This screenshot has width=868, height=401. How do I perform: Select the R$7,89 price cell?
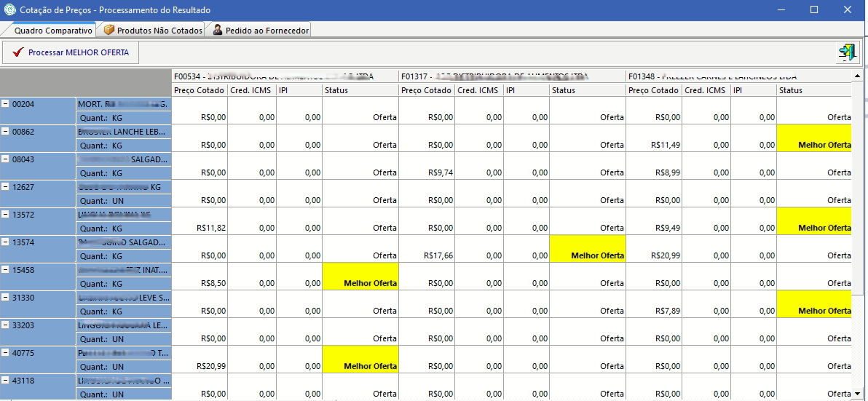pyautogui.click(x=654, y=304)
